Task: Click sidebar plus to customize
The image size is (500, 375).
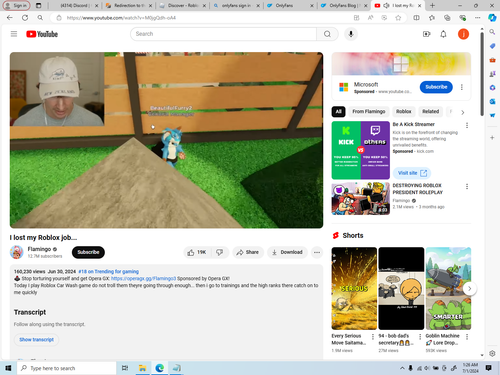Action: 492,137
